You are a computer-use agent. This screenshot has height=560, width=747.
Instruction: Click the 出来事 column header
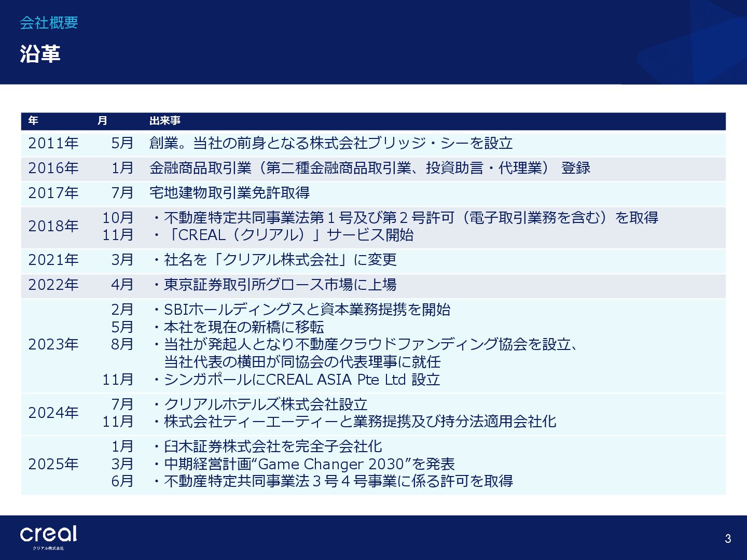165,121
